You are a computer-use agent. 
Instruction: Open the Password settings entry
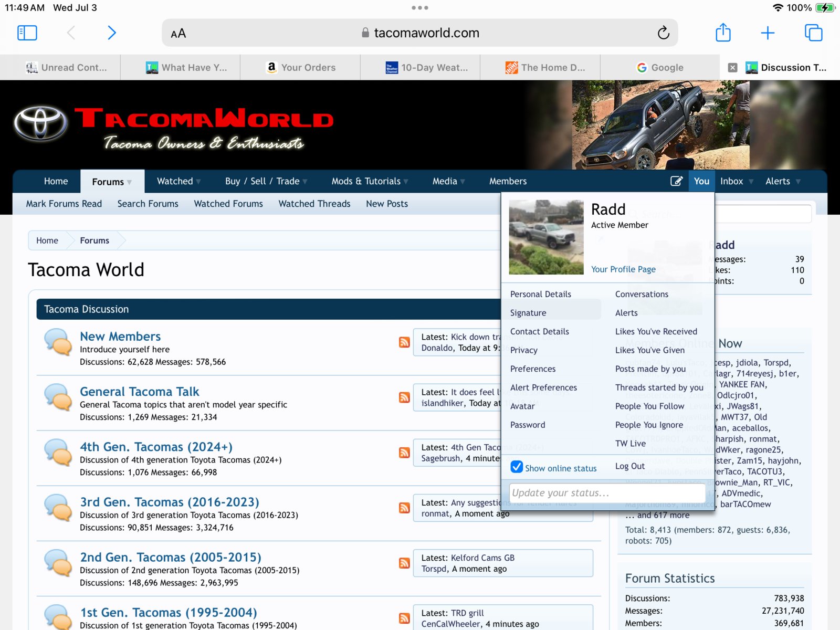[x=528, y=425]
